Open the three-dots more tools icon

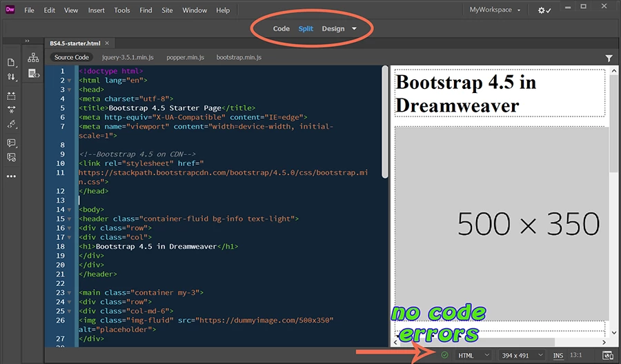(11, 176)
